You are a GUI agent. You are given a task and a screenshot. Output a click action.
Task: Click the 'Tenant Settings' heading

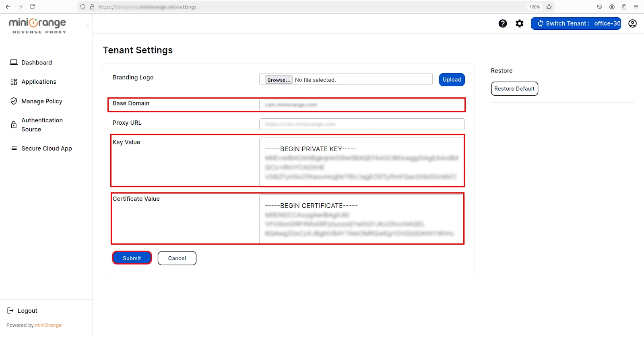pyautogui.click(x=138, y=50)
